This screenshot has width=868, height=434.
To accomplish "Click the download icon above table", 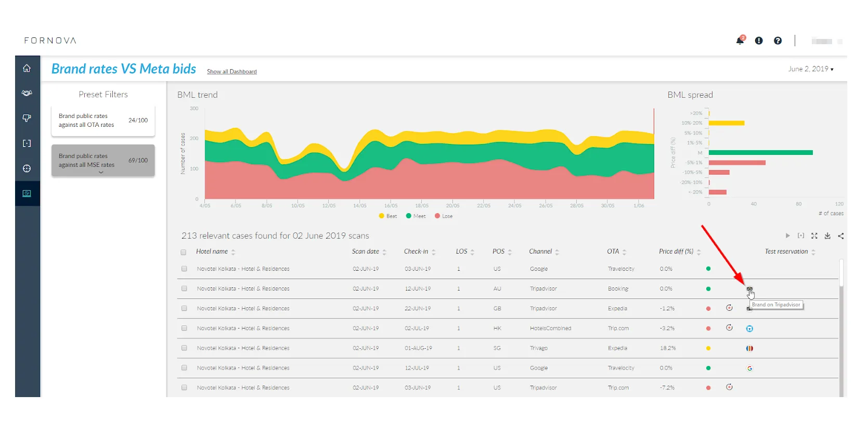I will coord(827,236).
